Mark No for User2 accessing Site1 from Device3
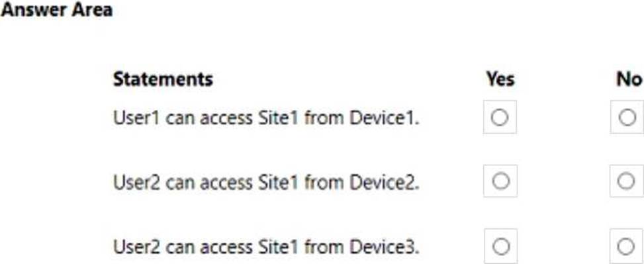This screenshot has height=264, width=644. tap(626, 247)
